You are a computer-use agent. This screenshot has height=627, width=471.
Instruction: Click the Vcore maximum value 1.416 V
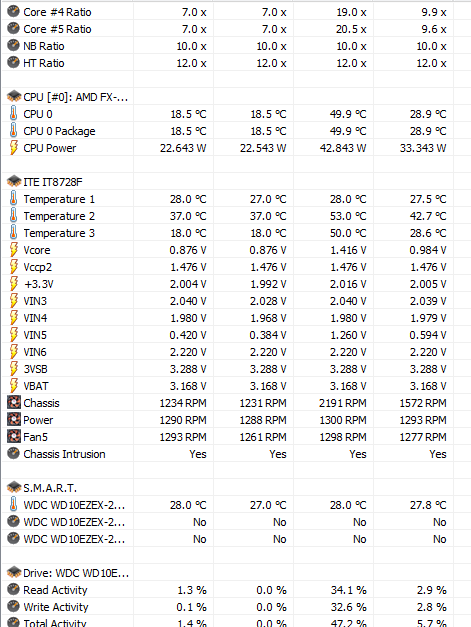[x=348, y=250]
